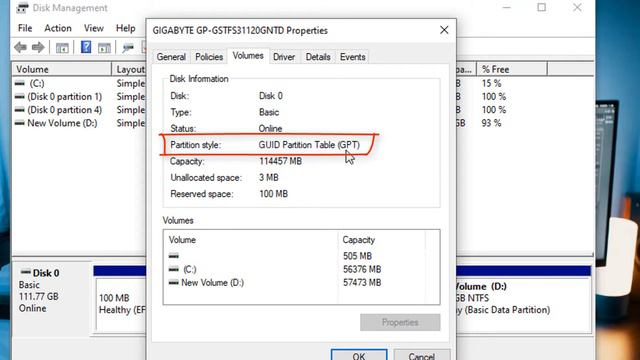640x360 pixels.
Task: Switch to the General tab
Action: point(171,57)
